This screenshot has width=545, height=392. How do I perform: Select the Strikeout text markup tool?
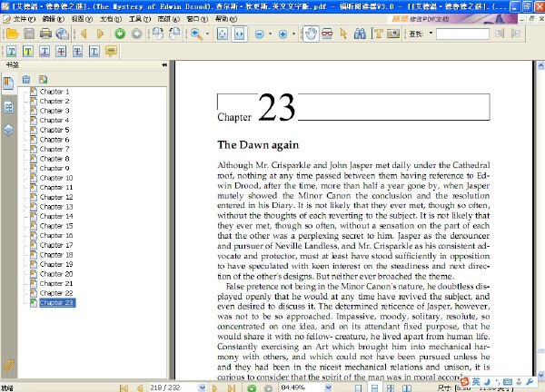pos(61,52)
